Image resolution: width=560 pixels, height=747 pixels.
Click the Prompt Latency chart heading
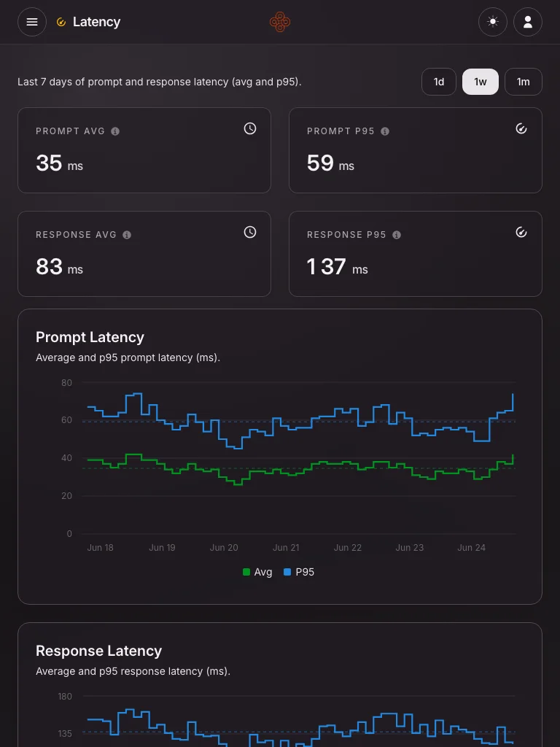(90, 337)
